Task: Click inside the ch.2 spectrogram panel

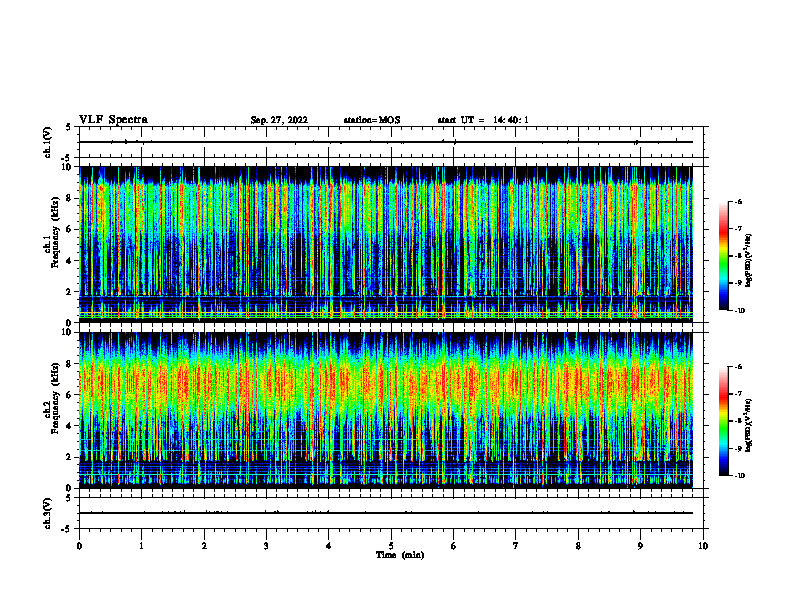Action: 386,410
